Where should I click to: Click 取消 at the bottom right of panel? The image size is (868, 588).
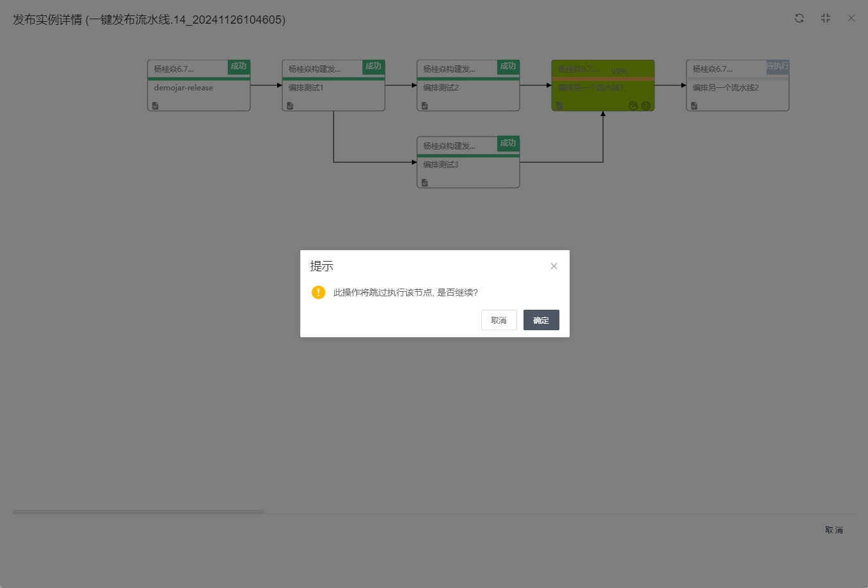pyautogui.click(x=834, y=530)
